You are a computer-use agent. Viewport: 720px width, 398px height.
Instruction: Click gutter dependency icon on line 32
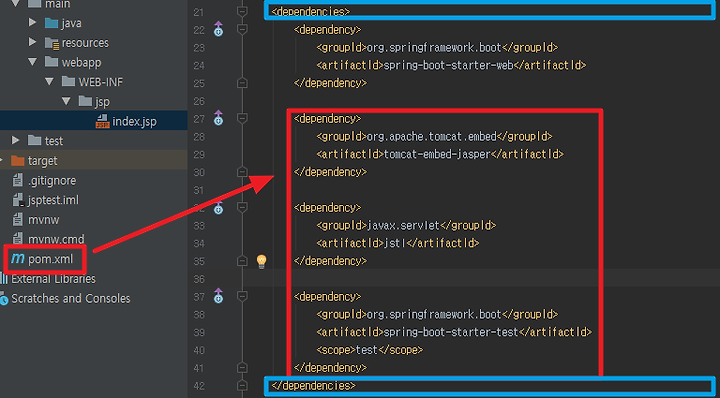coord(219,207)
